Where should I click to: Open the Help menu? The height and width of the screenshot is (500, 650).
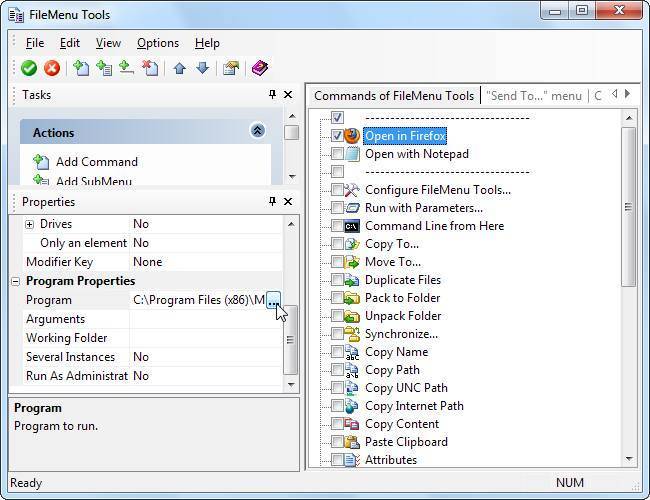(x=207, y=43)
